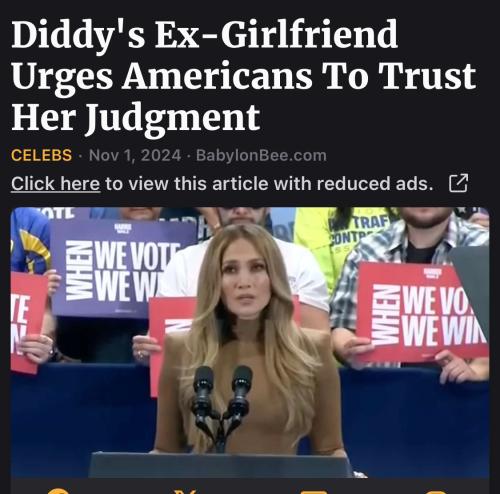Click the purple 'When We Vote We Win' sign
500x494 pixels.
click(123, 269)
